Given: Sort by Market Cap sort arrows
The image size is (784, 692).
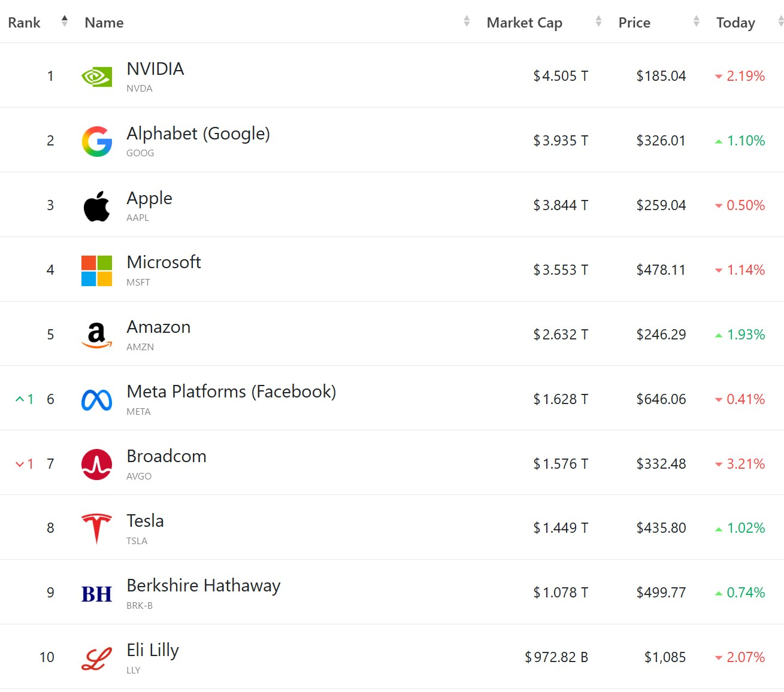Looking at the screenshot, I should click(598, 22).
